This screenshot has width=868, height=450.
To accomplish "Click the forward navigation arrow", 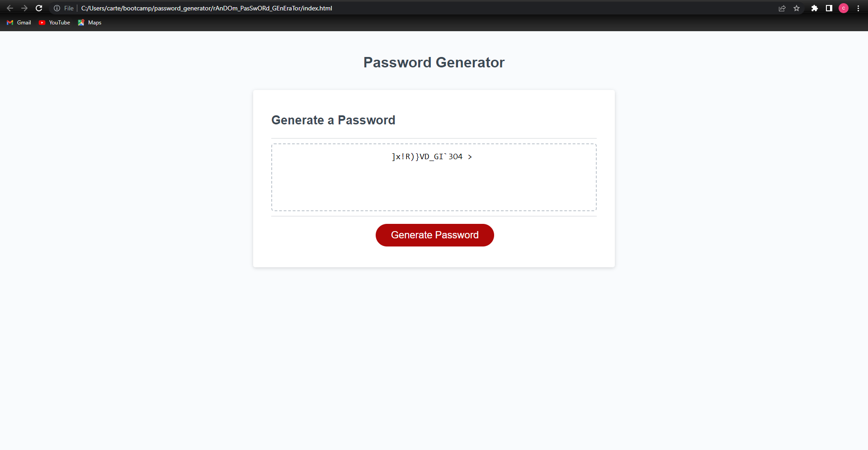I will (24, 8).
